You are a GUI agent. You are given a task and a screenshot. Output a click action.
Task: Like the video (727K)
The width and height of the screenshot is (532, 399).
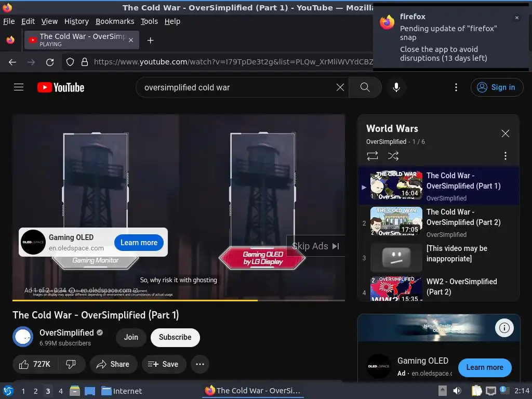click(35, 364)
